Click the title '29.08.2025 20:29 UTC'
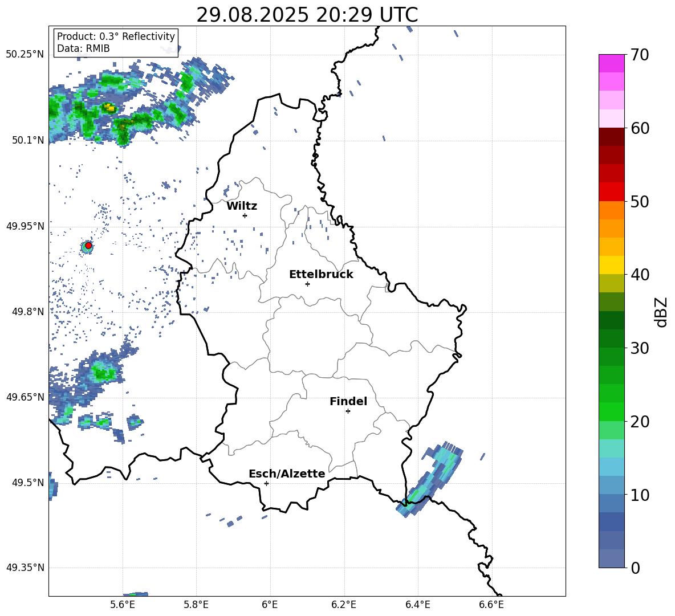675x616 pixels. point(307,15)
